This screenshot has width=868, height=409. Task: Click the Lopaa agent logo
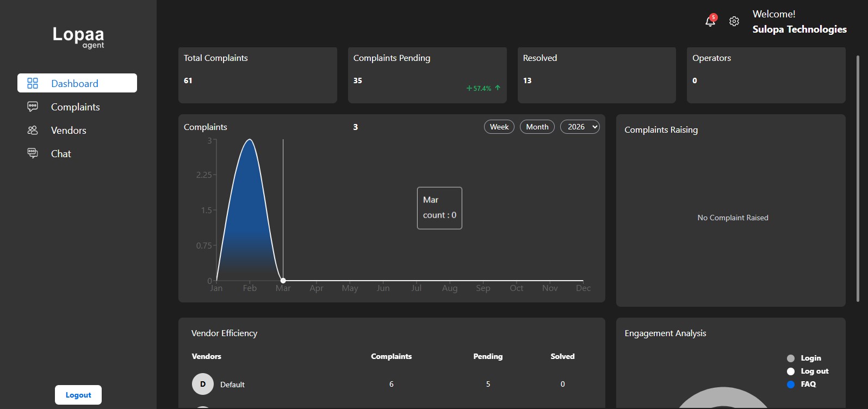78,37
